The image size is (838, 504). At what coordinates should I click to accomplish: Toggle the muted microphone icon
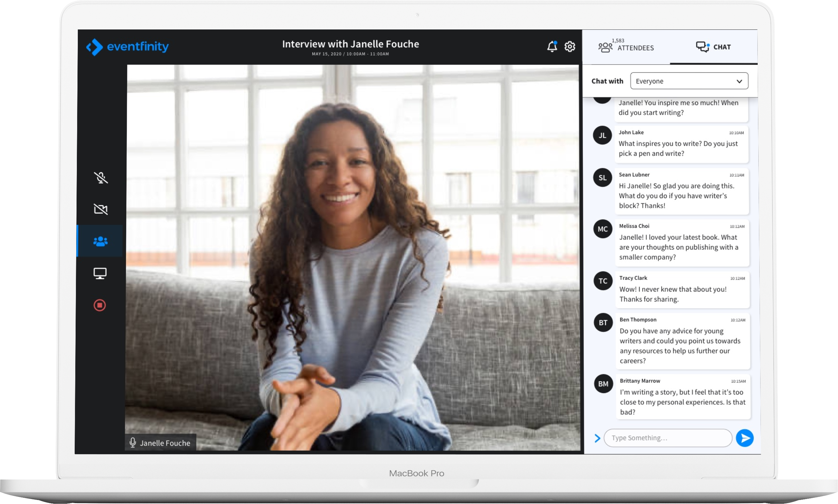point(101,177)
